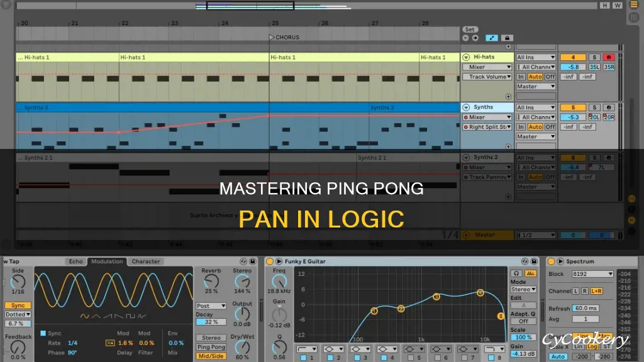Select the noise LFO waveform icon
The image size is (644, 362).
(142, 316)
